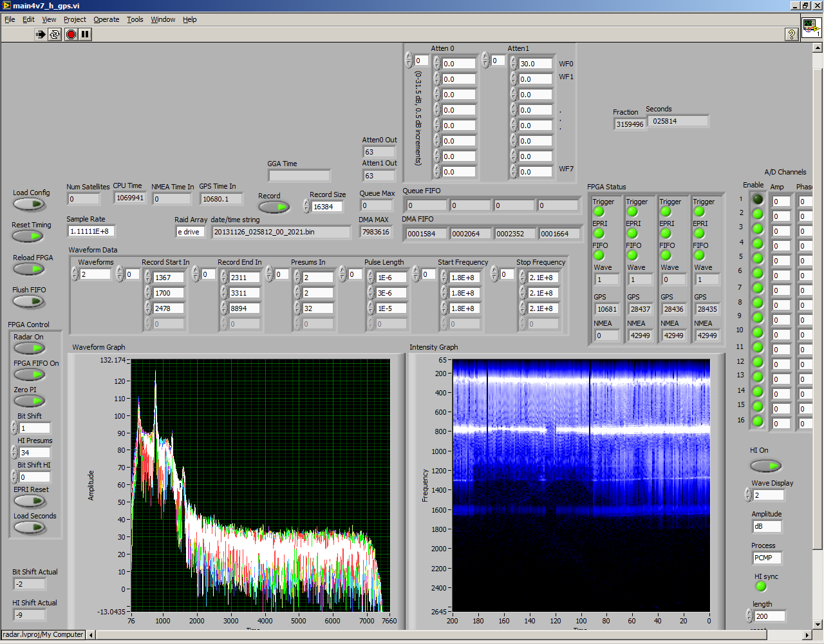Screen dimensions: 824x644
Task: Click the VI icon in top-right corner
Action: point(810,28)
